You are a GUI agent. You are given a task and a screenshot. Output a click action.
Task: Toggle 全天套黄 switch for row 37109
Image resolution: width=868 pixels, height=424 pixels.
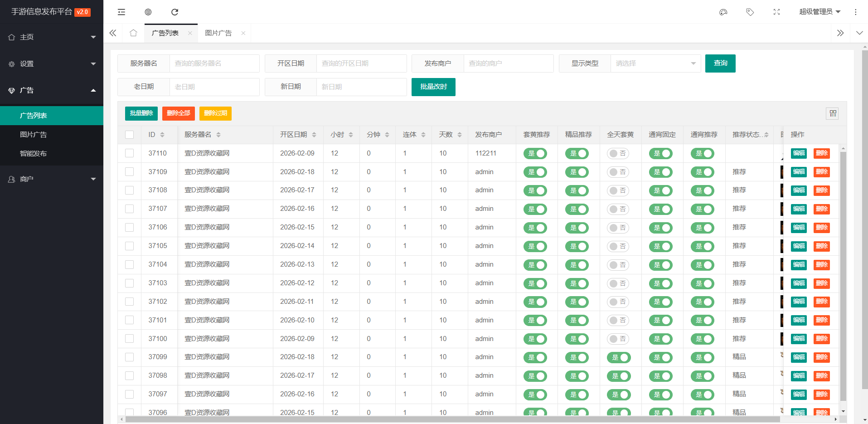pyautogui.click(x=618, y=172)
